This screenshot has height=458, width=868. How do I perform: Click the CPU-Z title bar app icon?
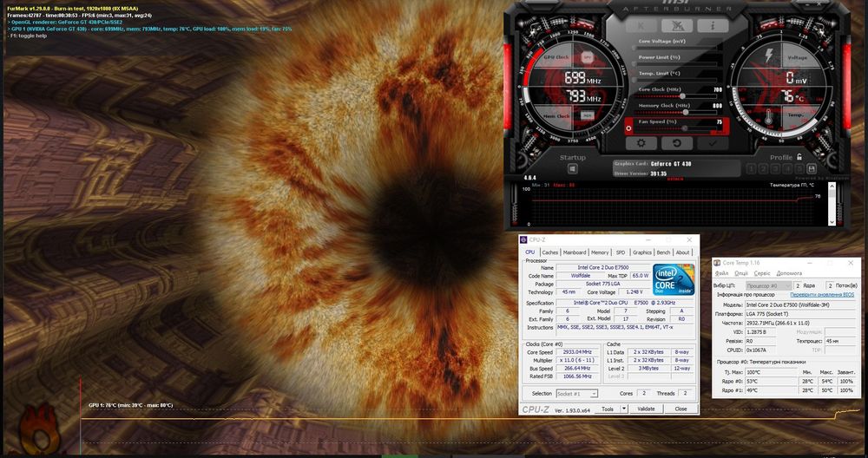click(523, 239)
